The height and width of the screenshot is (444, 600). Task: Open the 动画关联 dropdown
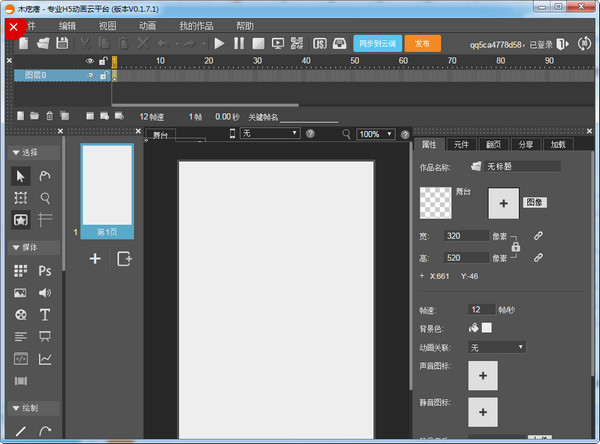point(497,347)
